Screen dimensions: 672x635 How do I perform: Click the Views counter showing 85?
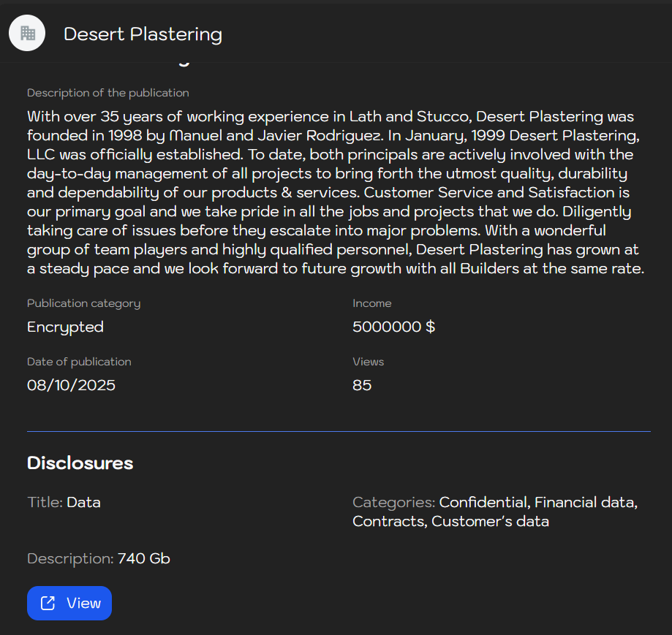(361, 385)
